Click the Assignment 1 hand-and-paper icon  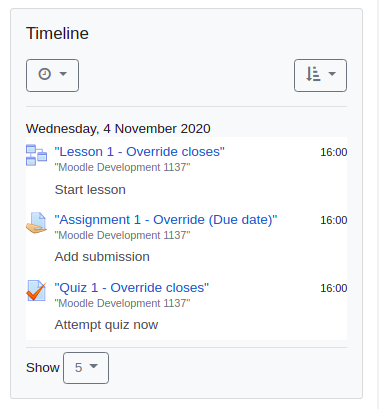pos(36,223)
